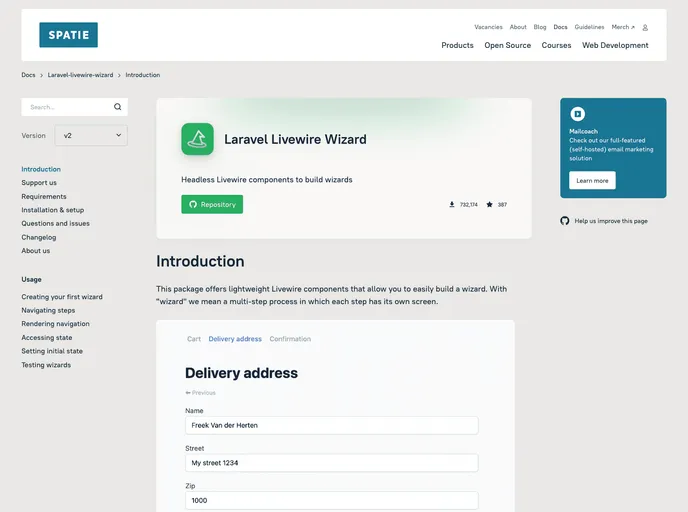The width and height of the screenshot is (688, 512).
Task: Open the Guidelines link
Action: coord(589,27)
